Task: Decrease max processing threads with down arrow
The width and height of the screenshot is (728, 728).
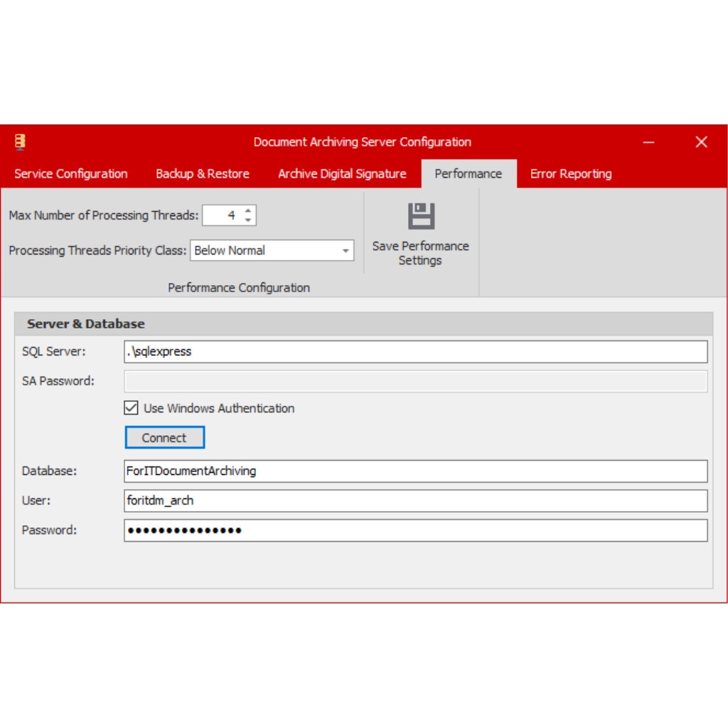Action: [248, 220]
